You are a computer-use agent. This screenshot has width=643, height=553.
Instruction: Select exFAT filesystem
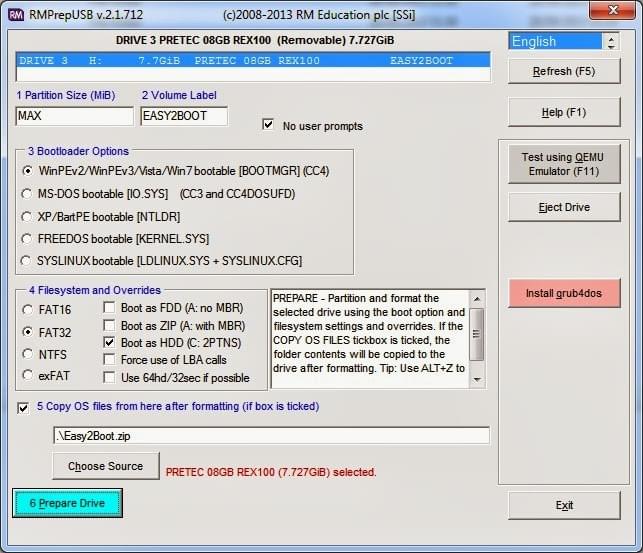point(27,375)
